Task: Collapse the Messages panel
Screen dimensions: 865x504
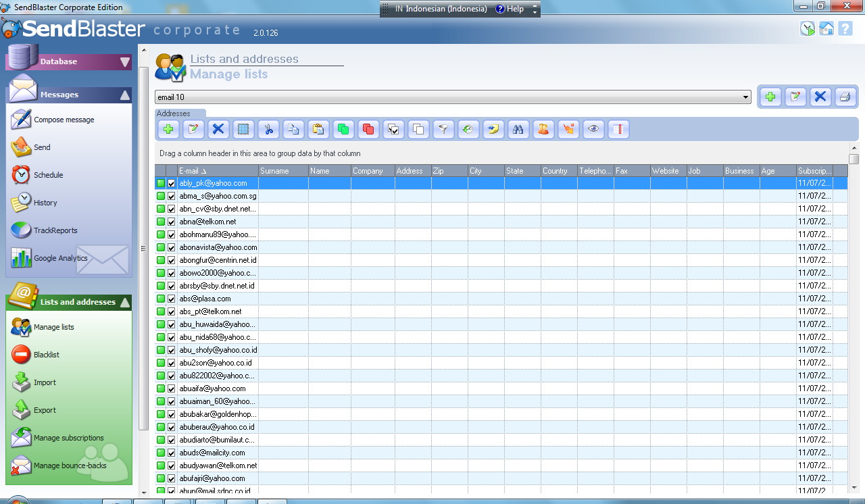Action: point(125,95)
